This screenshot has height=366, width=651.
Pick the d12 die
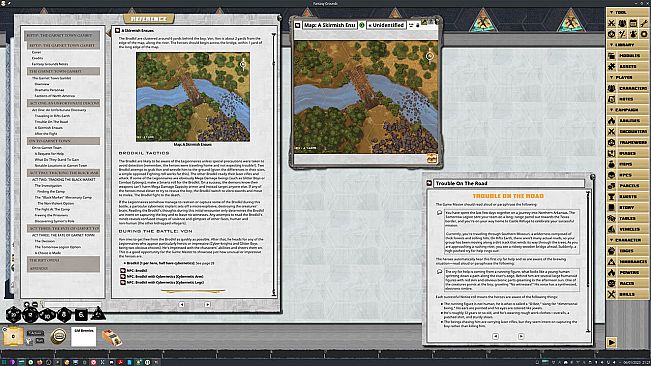(30, 315)
